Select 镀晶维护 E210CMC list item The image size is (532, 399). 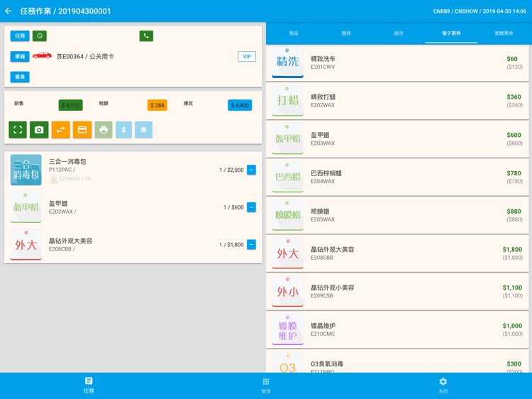398,329
